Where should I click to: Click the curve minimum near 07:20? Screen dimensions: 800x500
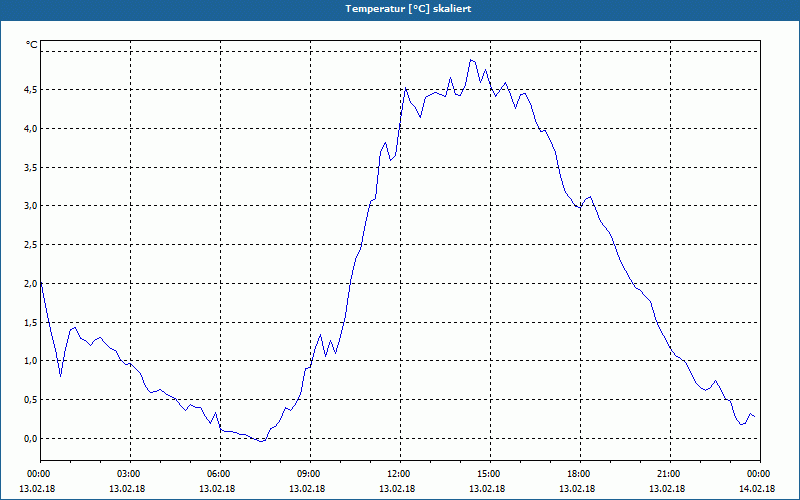coord(261,441)
